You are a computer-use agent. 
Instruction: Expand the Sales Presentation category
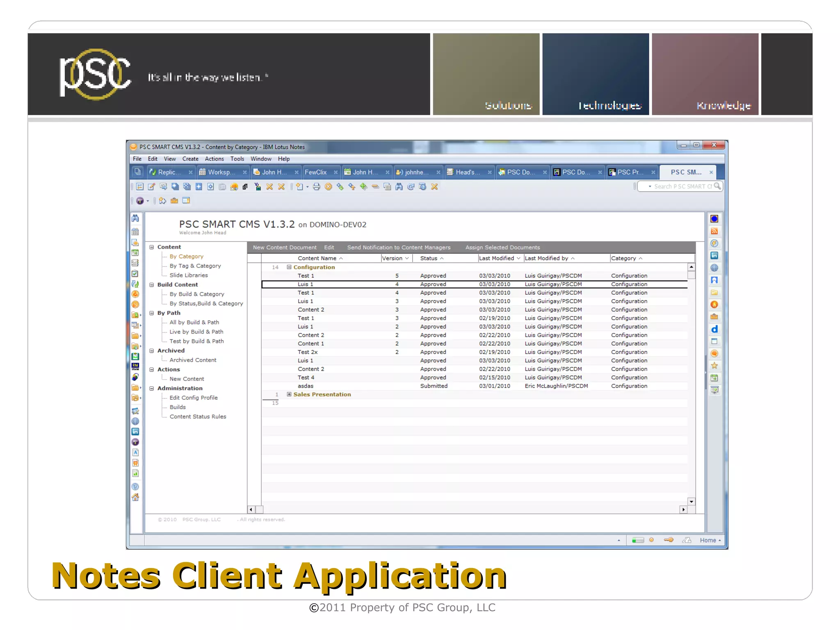(289, 394)
